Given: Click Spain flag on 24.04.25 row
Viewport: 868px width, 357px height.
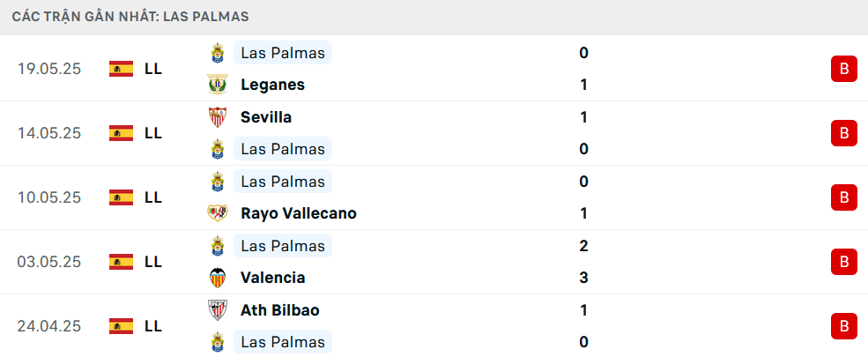Looking at the screenshot, I should [121, 326].
